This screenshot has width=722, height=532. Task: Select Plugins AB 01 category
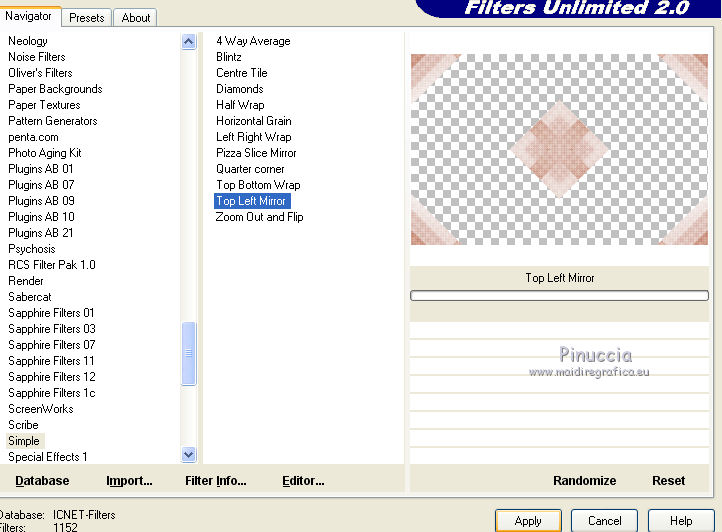[41, 169]
